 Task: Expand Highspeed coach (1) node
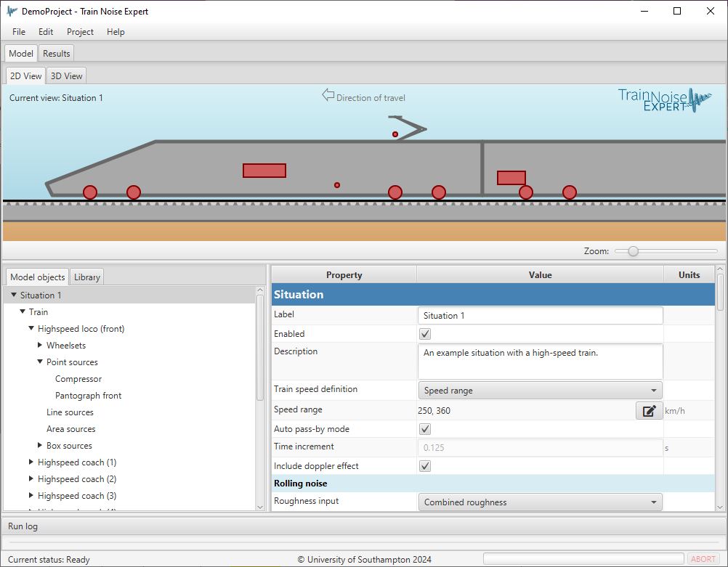(x=31, y=462)
